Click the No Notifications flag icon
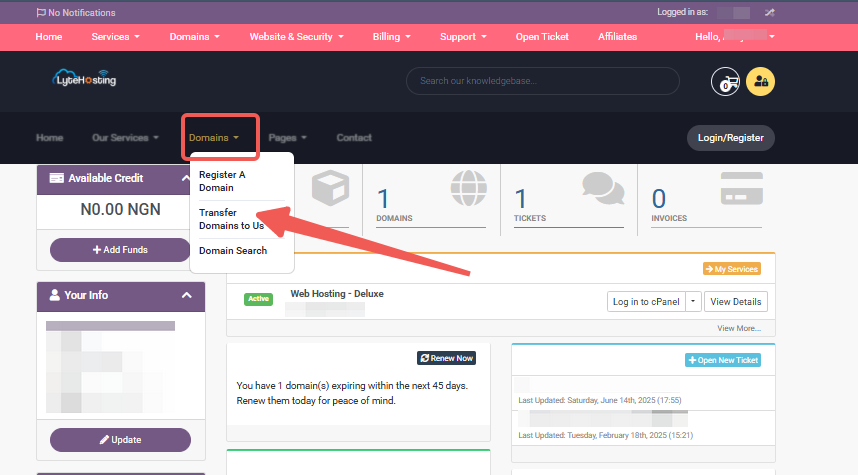Viewport: 858px width, 475px height. click(x=41, y=13)
